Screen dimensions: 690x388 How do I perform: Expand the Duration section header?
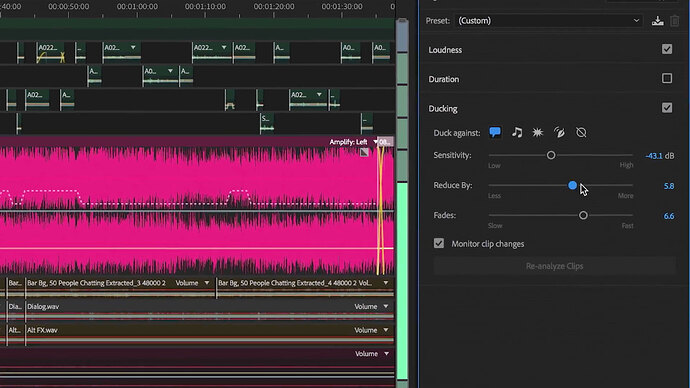click(x=444, y=79)
